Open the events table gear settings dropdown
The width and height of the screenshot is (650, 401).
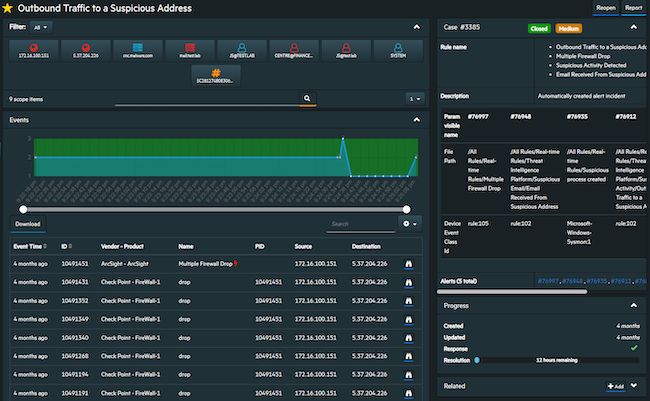click(x=410, y=224)
